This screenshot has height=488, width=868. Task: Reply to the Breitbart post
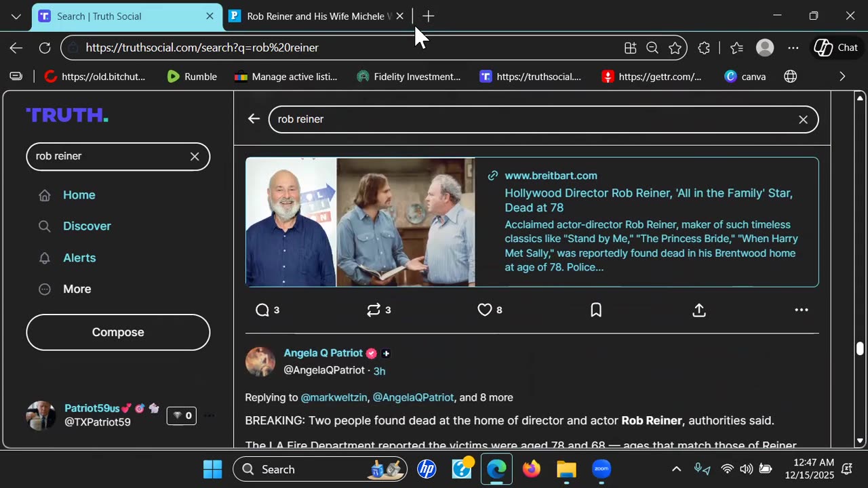coord(267,310)
